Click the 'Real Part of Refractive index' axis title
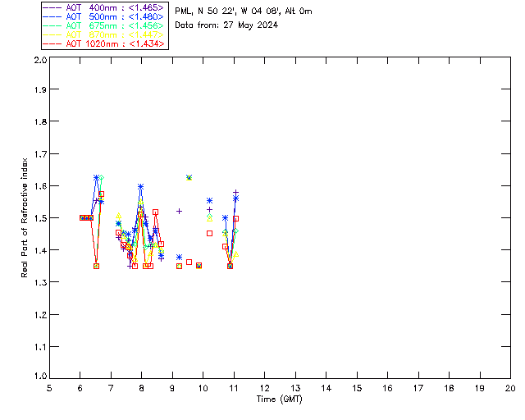Image resolution: width=525 pixels, height=420 pixels. pyautogui.click(x=24, y=217)
